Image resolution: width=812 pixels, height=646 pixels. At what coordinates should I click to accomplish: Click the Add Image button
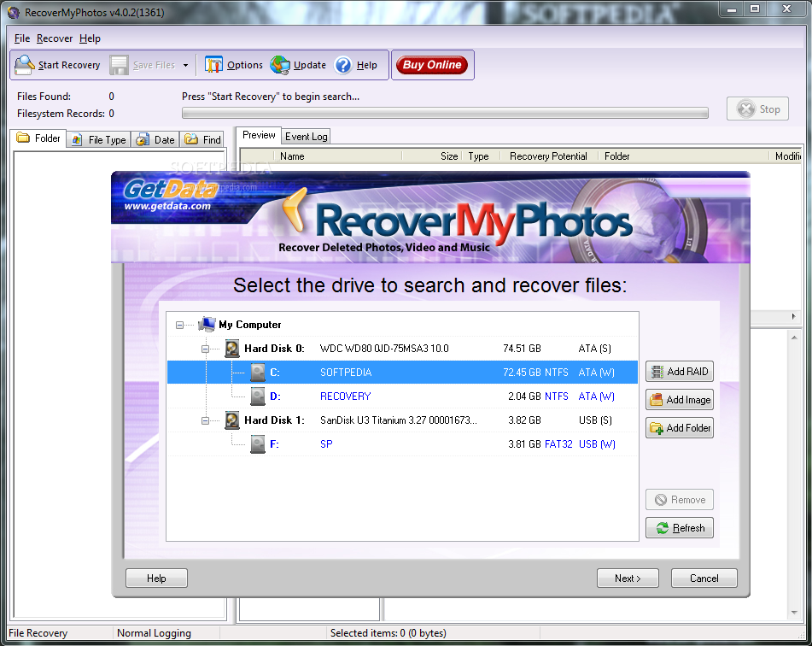pyautogui.click(x=680, y=400)
